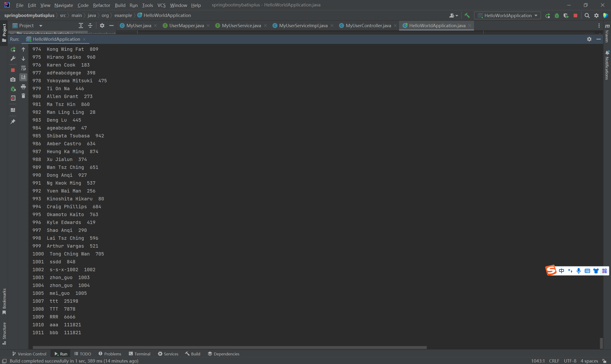Viewport: 611px width, 364px height.
Task: Clear console output with trash icon
Action: coord(23,96)
